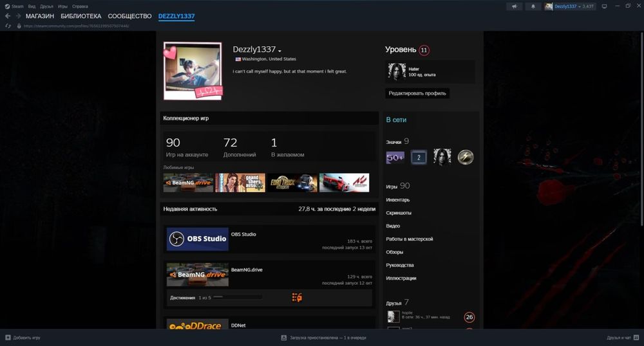The width and height of the screenshot is (644, 346).
Task: Open the notifications bell icon
Action: pyautogui.click(x=533, y=6)
